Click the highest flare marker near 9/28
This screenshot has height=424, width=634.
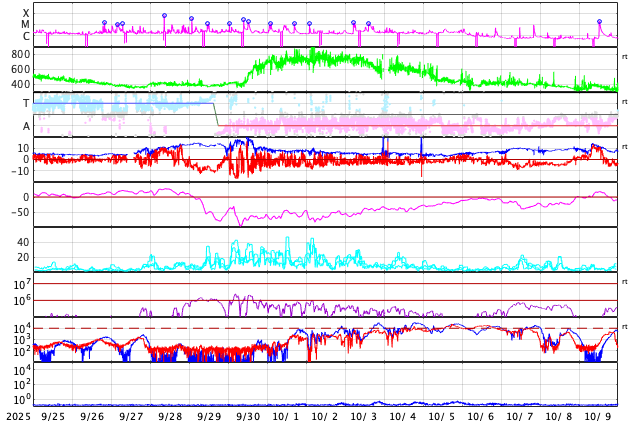(164, 16)
